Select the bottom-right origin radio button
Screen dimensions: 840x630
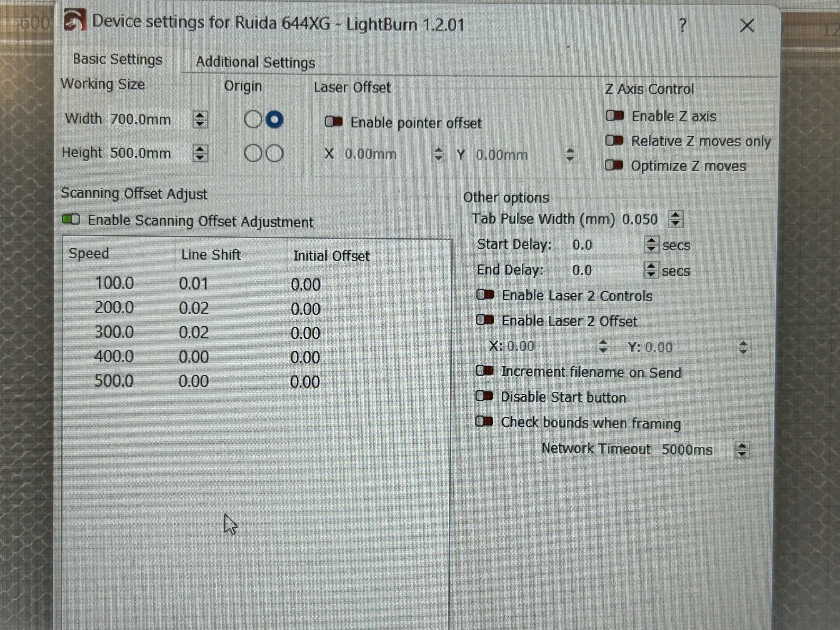[x=275, y=153]
